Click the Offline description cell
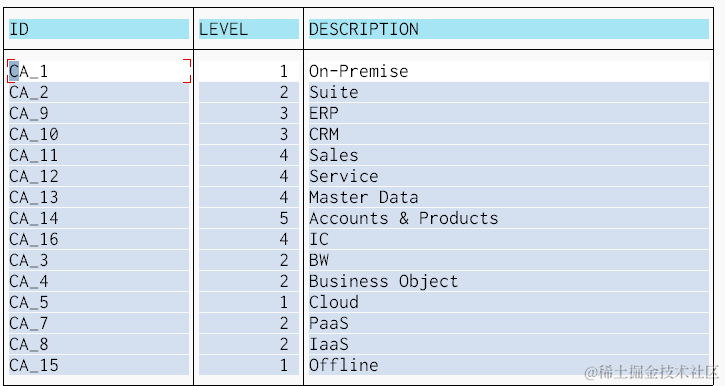 tap(509, 365)
